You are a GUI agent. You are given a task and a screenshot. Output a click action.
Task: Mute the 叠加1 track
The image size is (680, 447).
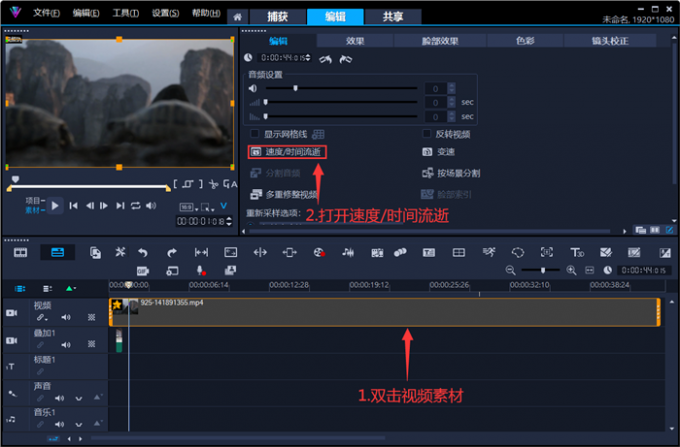65,345
